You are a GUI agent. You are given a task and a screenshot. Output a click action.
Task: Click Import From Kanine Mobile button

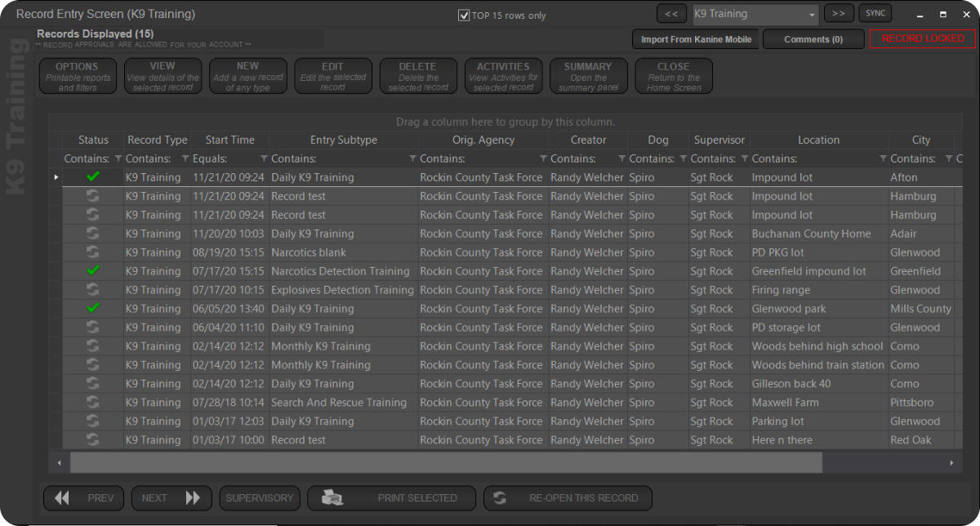coord(696,39)
